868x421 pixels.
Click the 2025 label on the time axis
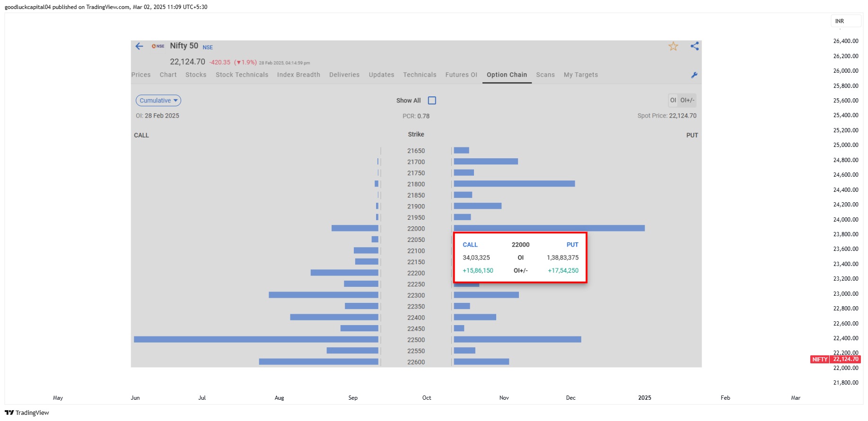[x=645, y=398]
